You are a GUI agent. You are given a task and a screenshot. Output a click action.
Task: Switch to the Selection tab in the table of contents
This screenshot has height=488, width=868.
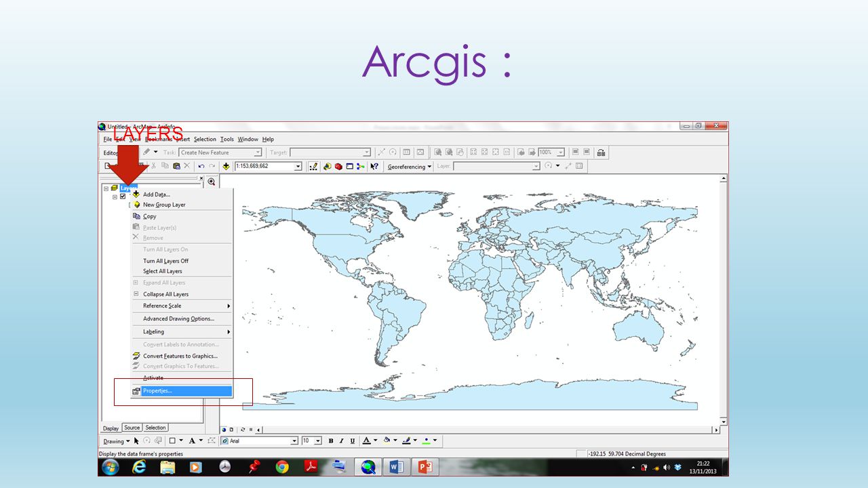155,428
